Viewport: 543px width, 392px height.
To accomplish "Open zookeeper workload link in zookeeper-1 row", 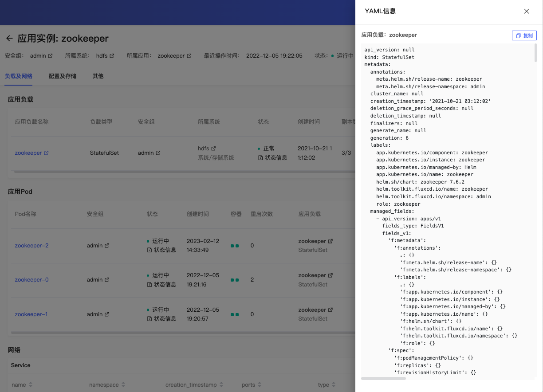I will [312, 310].
